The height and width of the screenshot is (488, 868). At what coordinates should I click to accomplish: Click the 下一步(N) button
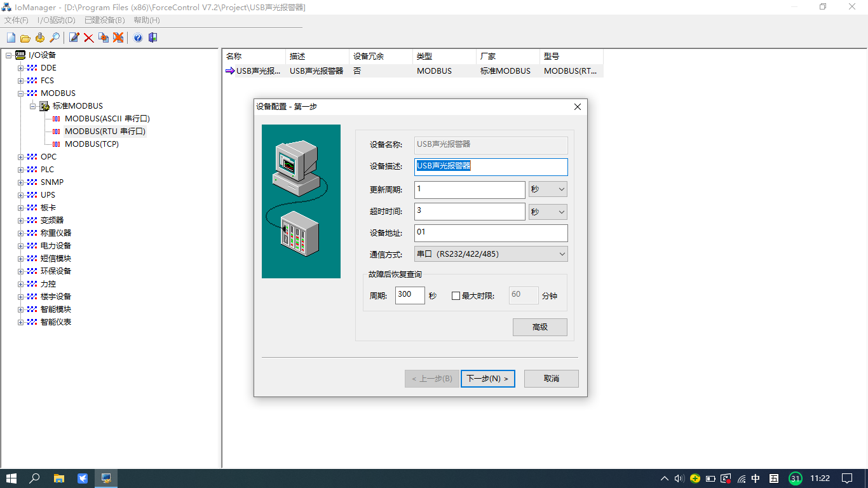487,379
